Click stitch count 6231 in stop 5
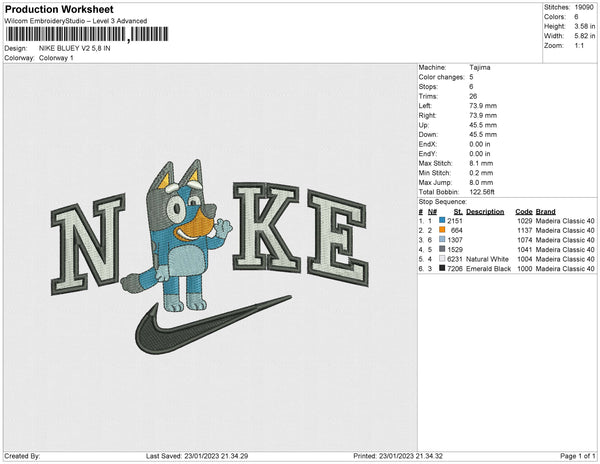This screenshot has height=464, width=600. click(455, 259)
